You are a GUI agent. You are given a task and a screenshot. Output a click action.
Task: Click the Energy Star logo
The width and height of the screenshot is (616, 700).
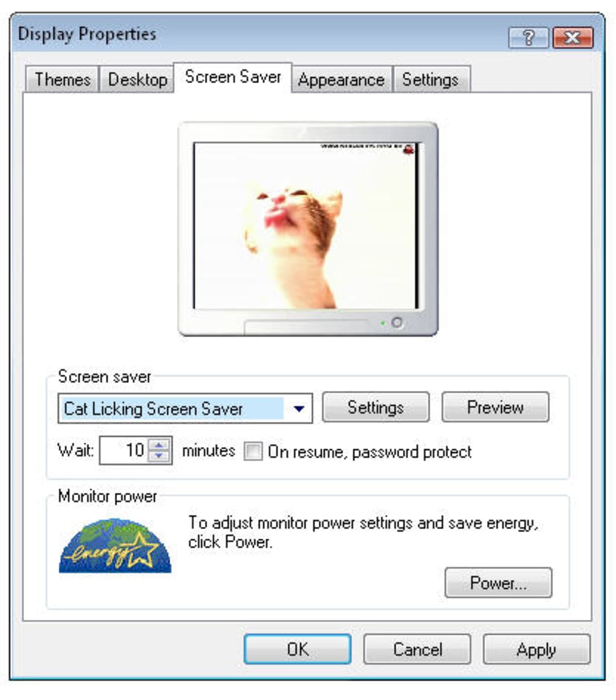[x=115, y=545]
